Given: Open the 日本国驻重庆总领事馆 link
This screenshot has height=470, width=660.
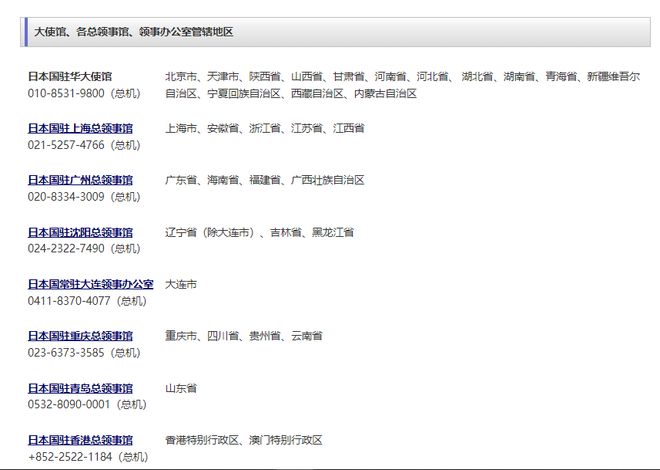Looking at the screenshot, I should point(80,336).
